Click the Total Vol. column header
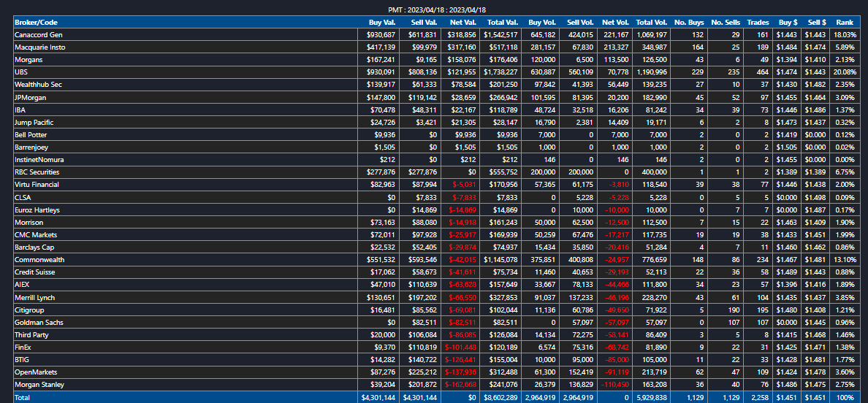The height and width of the screenshot is (403, 868). coord(652,23)
